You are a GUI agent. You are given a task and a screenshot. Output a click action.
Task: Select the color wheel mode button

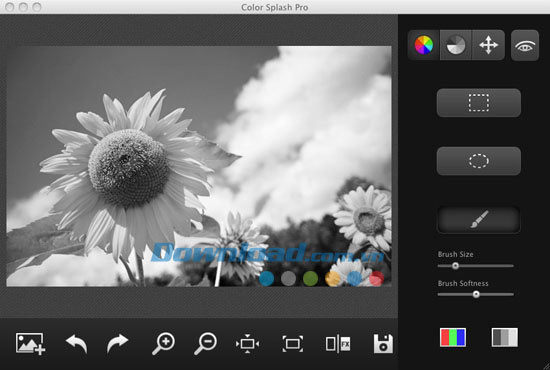click(x=424, y=45)
